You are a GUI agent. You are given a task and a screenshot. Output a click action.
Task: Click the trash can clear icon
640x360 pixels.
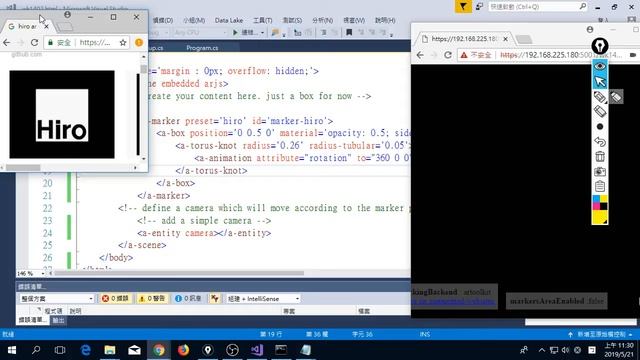pyautogui.click(x=600, y=156)
